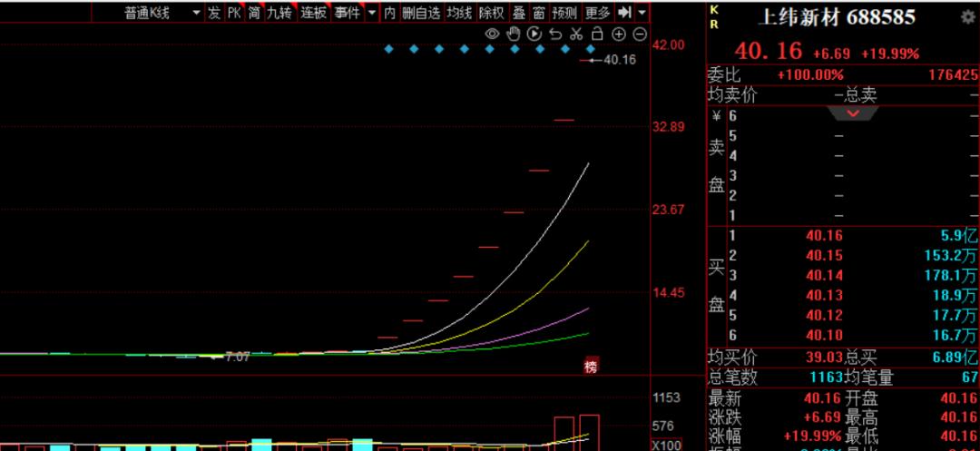This screenshot has width=980, height=451.
Task: Click the undo arrow icon
Action: tap(555, 34)
